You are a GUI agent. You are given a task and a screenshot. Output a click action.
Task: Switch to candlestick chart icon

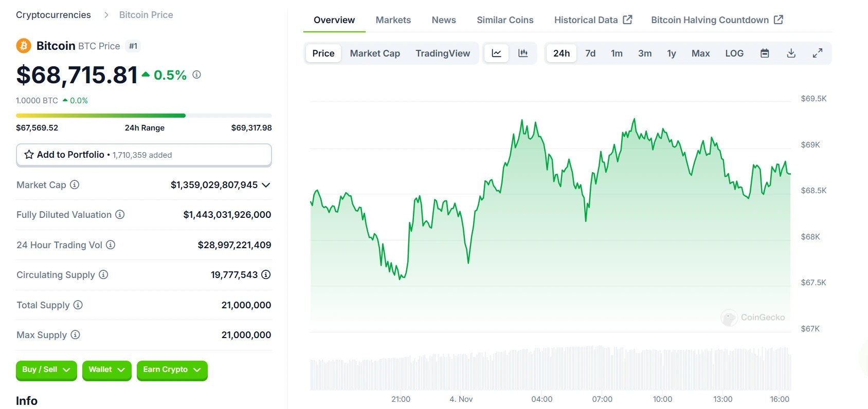523,53
